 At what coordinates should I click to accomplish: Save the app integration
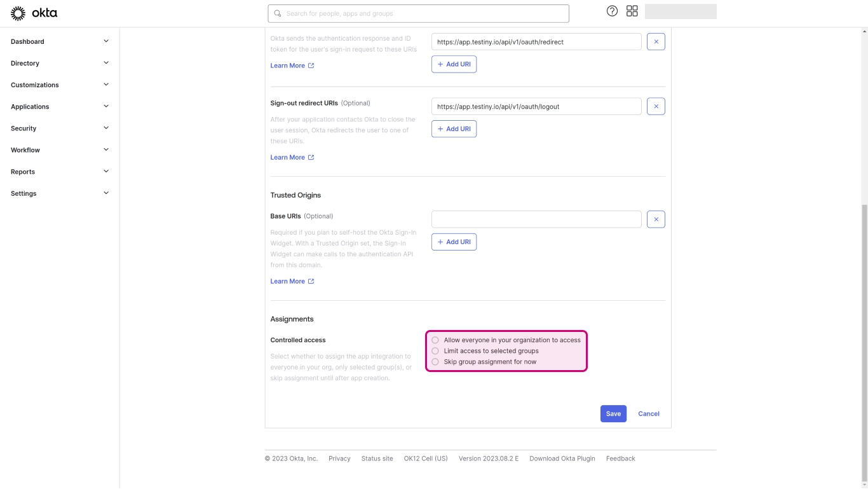coord(613,413)
